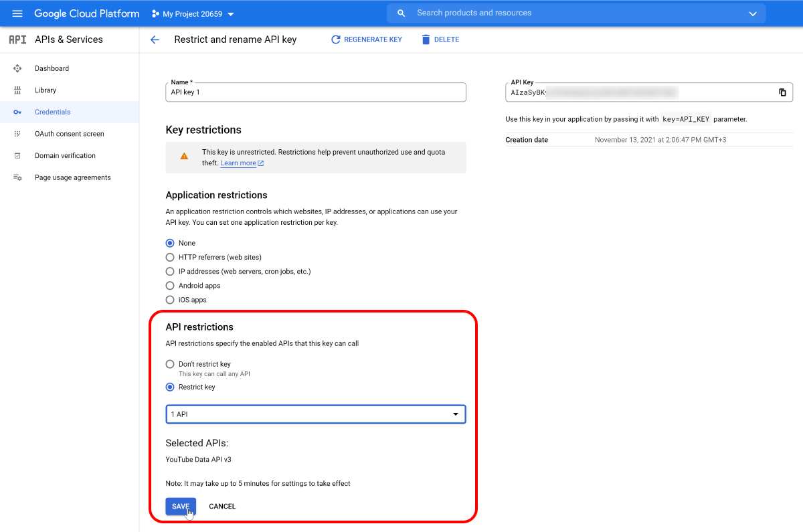Click the search products and resources field
Image resolution: width=803 pixels, height=532 pixels.
point(575,13)
